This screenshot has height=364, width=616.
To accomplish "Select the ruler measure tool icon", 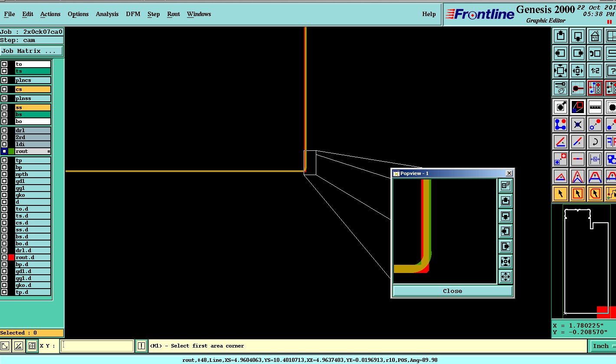I will [x=595, y=107].
